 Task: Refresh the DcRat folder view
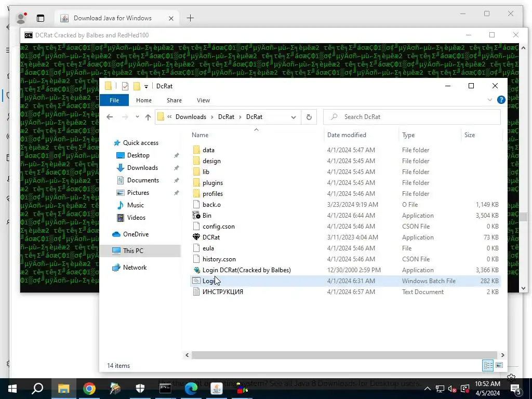click(x=309, y=117)
